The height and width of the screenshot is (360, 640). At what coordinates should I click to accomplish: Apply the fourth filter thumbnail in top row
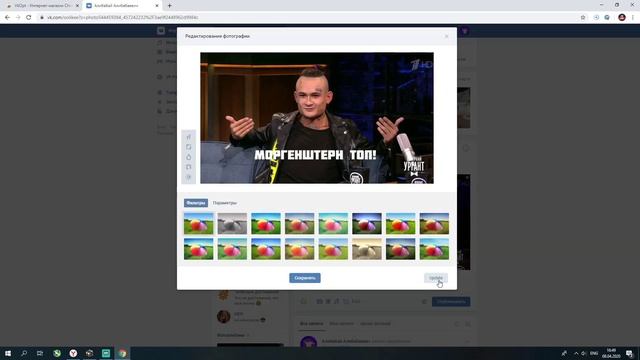(300, 223)
